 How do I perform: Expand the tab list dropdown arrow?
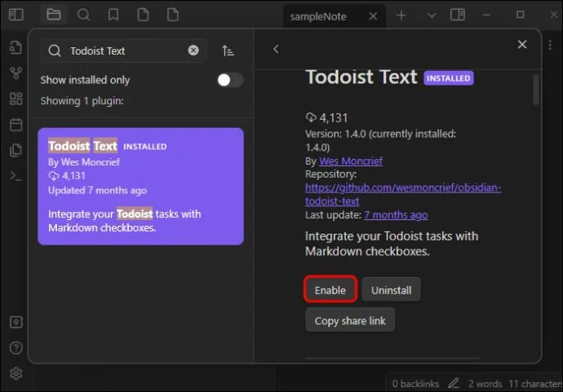[432, 15]
